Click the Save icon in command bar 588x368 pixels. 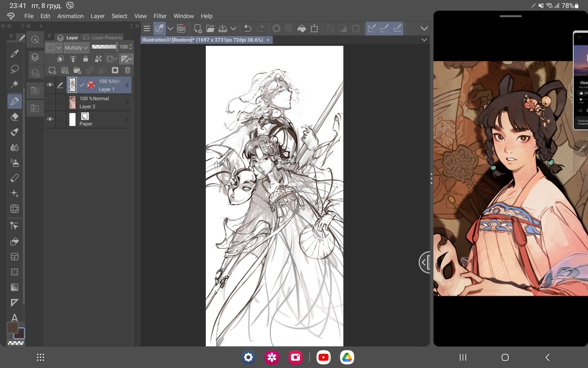(x=222, y=28)
